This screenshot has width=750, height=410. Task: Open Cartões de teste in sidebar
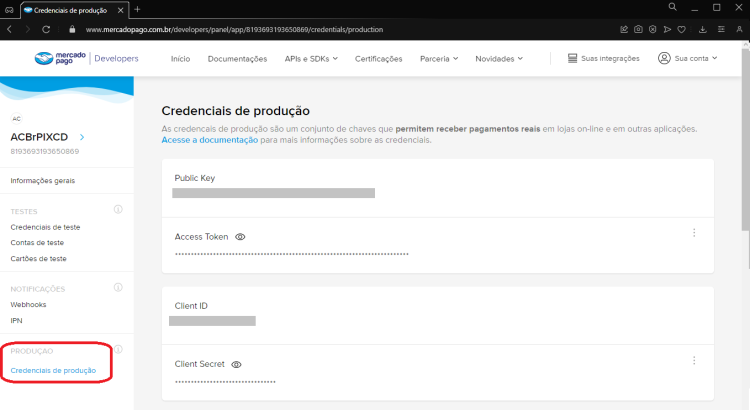click(x=38, y=259)
